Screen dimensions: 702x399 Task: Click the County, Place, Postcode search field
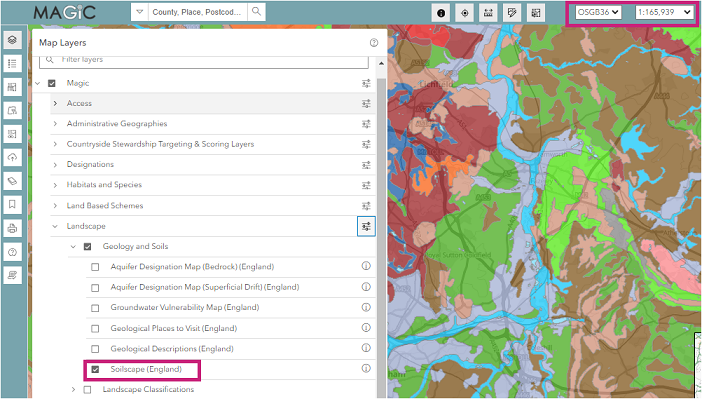point(197,12)
